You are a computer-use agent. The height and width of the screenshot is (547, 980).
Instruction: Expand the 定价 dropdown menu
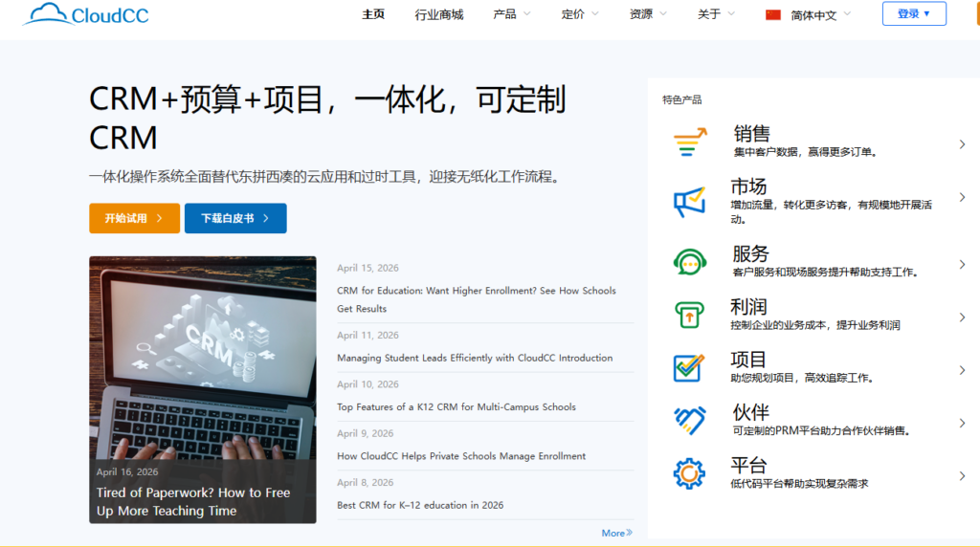point(580,13)
